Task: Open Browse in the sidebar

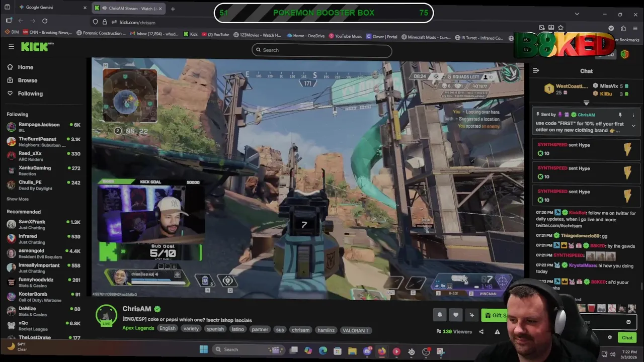Action: pyautogui.click(x=22, y=80)
